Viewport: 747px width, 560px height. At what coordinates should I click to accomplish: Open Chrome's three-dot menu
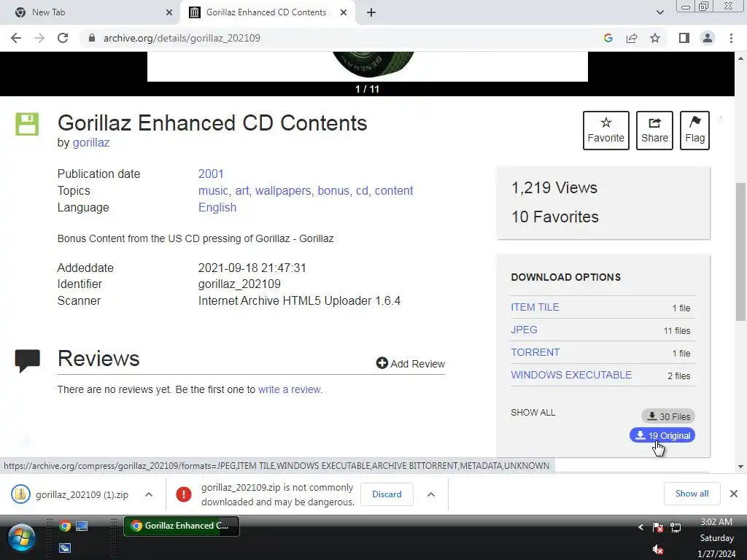[x=731, y=38]
